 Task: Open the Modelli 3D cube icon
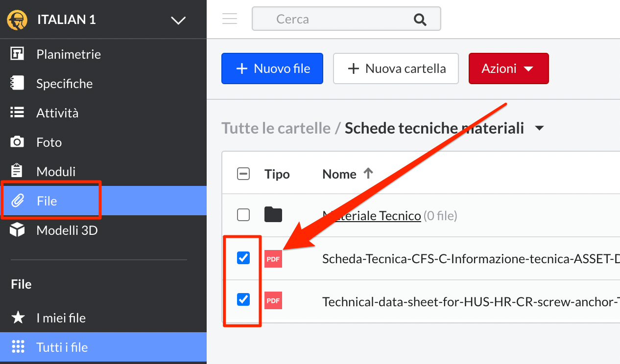click(17, 230)
